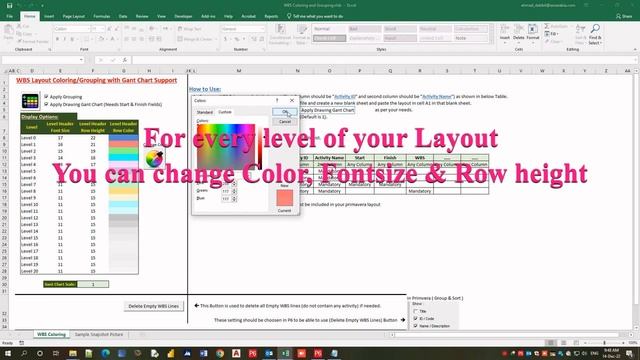This screenshot has height=360, width=640.
Task: Click the Level 3 cyan row color cell
Action: click(124, 158)
